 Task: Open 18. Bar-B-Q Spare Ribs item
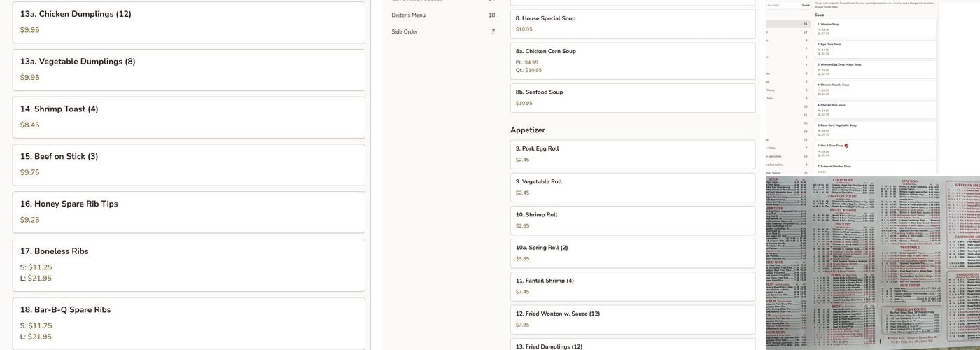click(188, 323)
